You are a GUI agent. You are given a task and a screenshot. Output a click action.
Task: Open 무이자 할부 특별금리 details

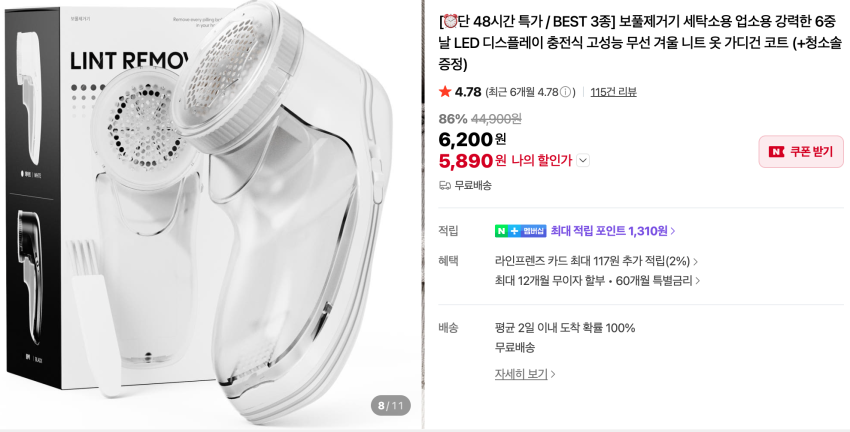pos(597,280)
